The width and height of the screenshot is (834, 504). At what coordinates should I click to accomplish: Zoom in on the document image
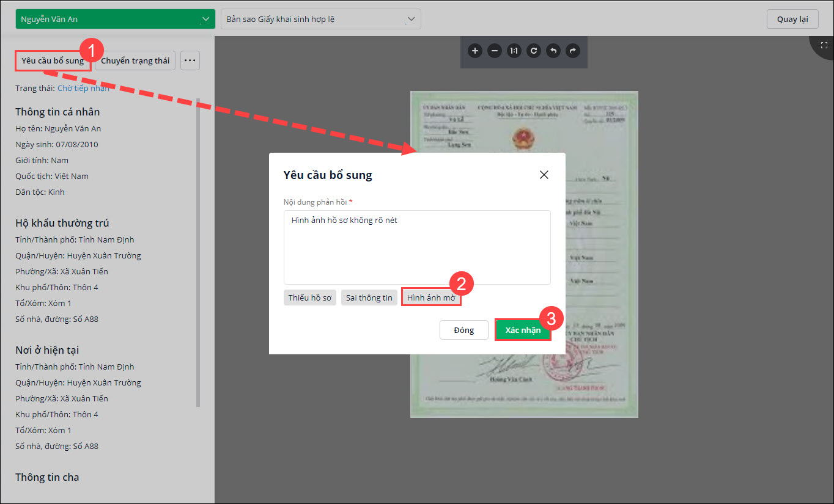click(x=475, y=51)
